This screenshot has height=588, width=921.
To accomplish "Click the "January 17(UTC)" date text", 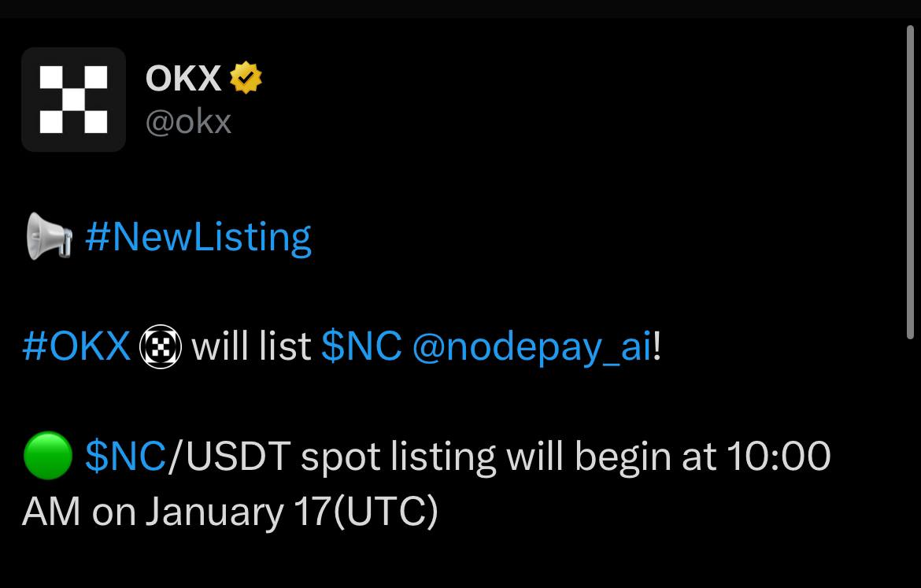I will [x=291, y=512].
